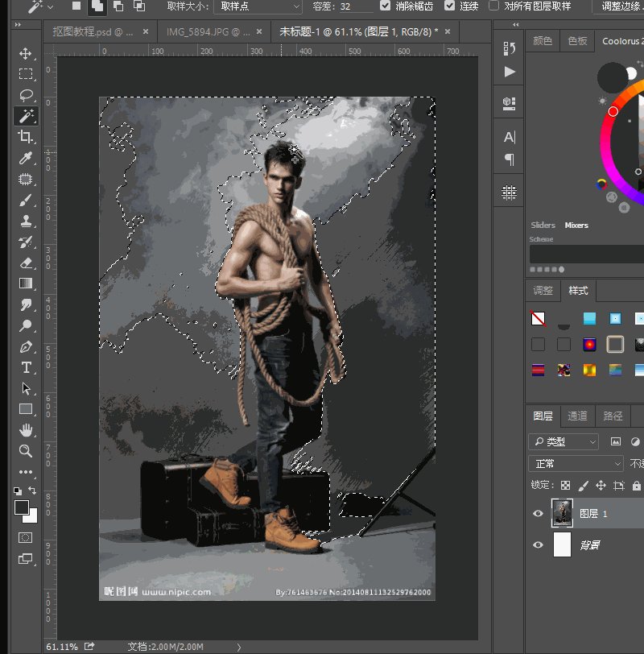Edit the tolerance 容差 value field

tap(356, 6)
